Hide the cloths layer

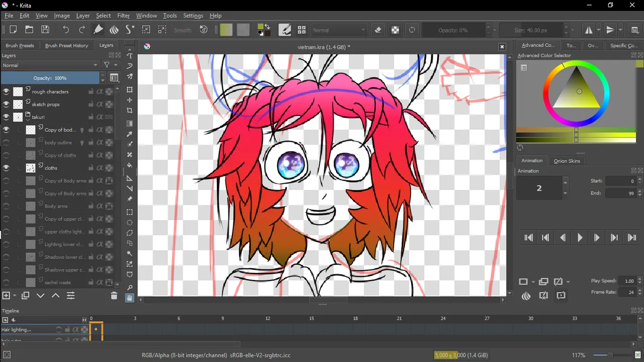point(6,168)
